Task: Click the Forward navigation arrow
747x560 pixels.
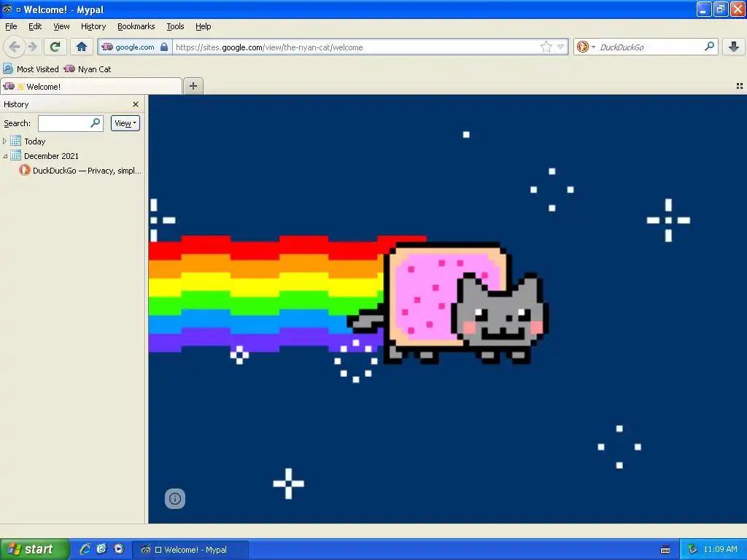Action: click(x=32, y=47)
